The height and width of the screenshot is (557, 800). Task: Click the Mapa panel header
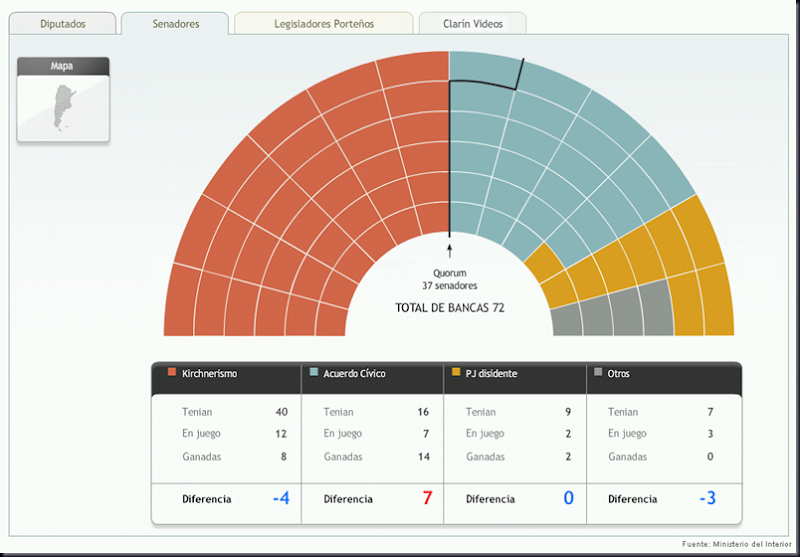click(x=63, y=66)
